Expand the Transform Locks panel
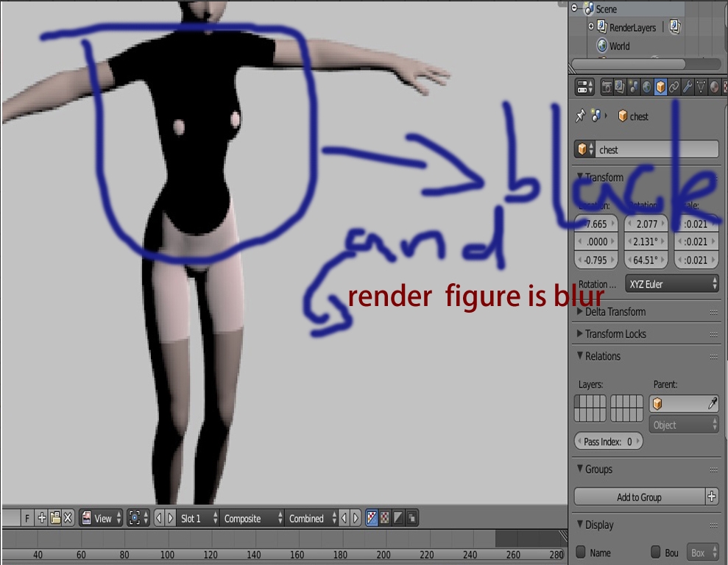 tap(615, 334)
